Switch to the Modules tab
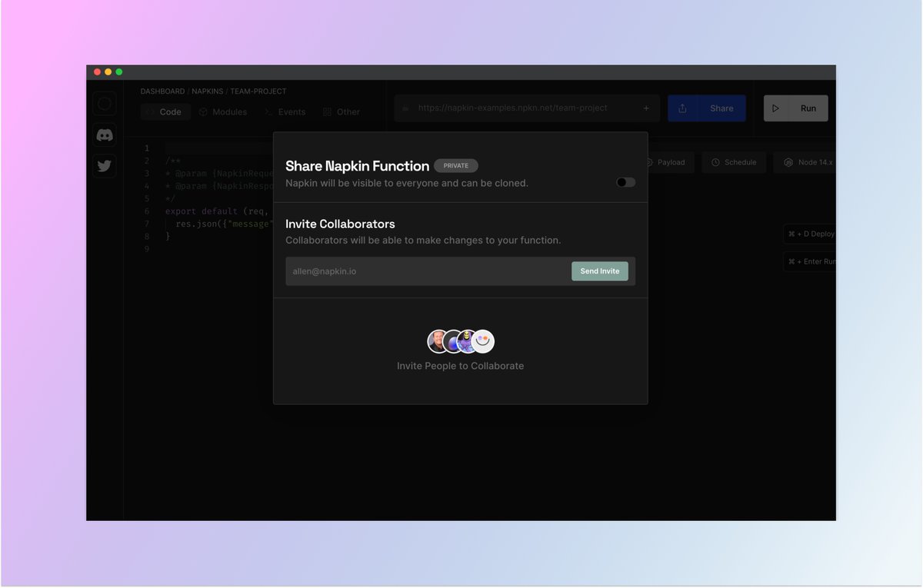Image resolution: width=923 pixels, height=588 pixels. click(x=223, y=112)
